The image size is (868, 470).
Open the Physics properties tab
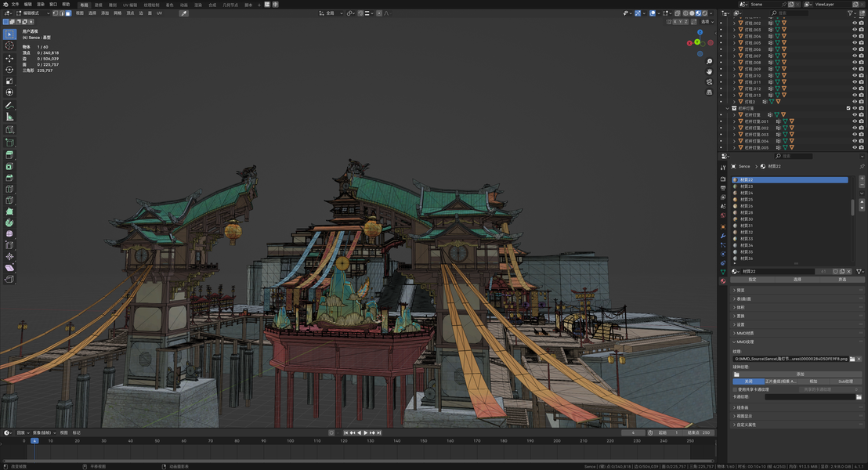pos(723,254)
